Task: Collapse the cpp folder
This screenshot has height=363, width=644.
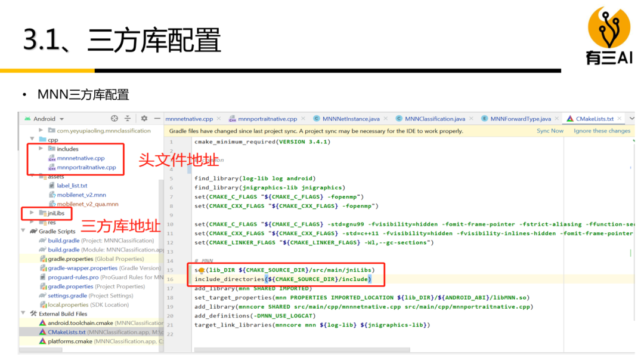Action: (x=32, y=139)
